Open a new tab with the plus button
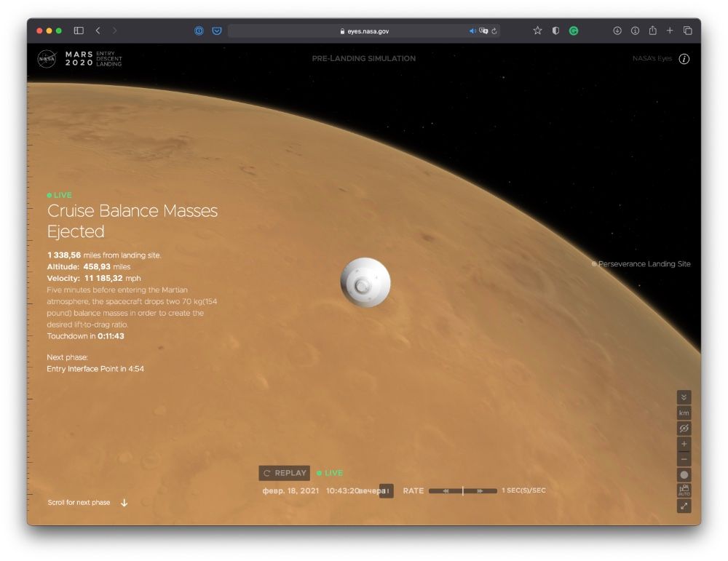 pos(670,31)
